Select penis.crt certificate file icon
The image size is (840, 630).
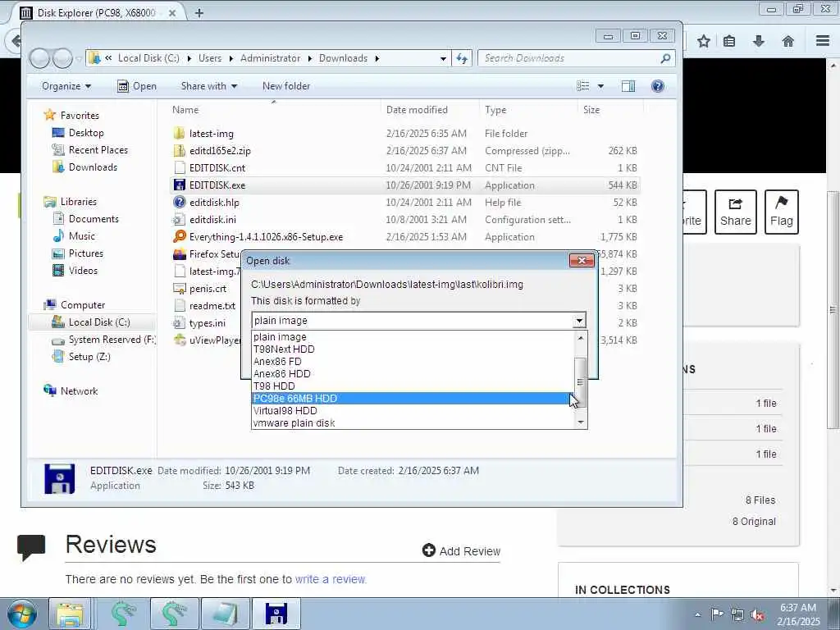pyautogui.click(x=180, y=289)
